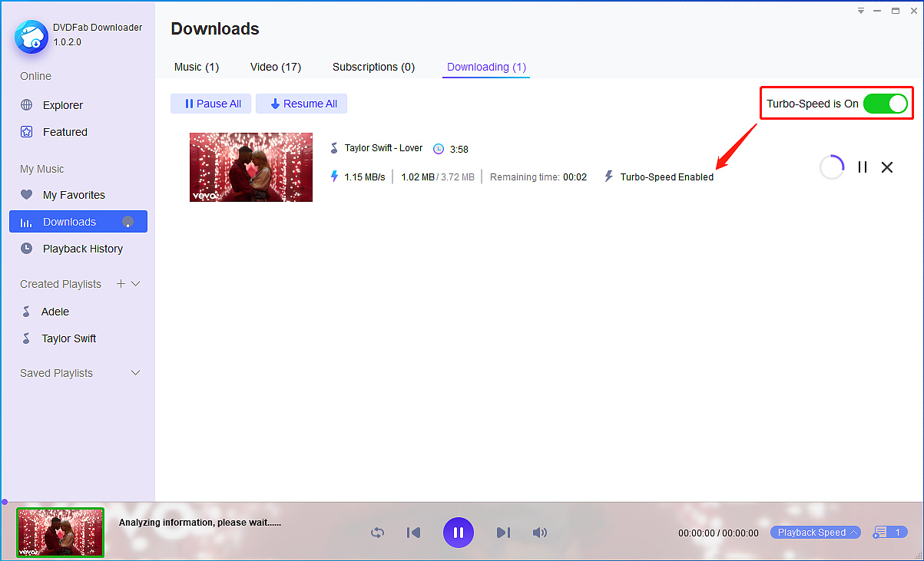
Task: Click the Pause All button
Action: [211, 104]
